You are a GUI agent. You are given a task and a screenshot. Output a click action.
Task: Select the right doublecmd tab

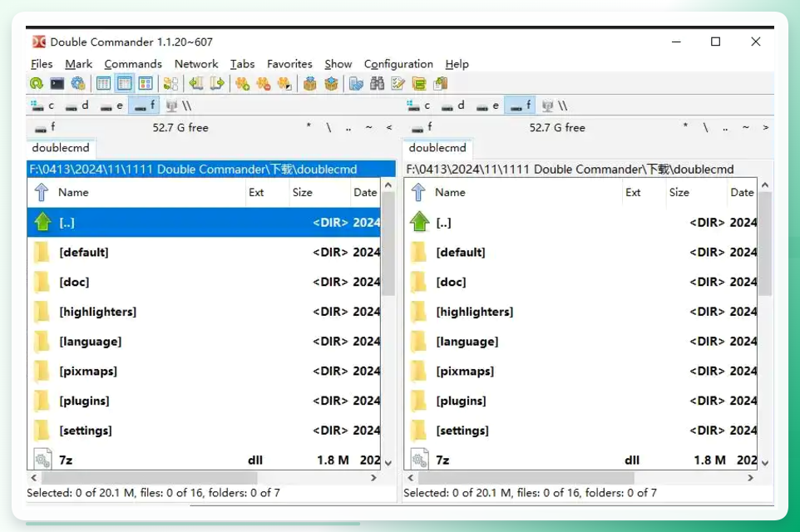(437, 148)
